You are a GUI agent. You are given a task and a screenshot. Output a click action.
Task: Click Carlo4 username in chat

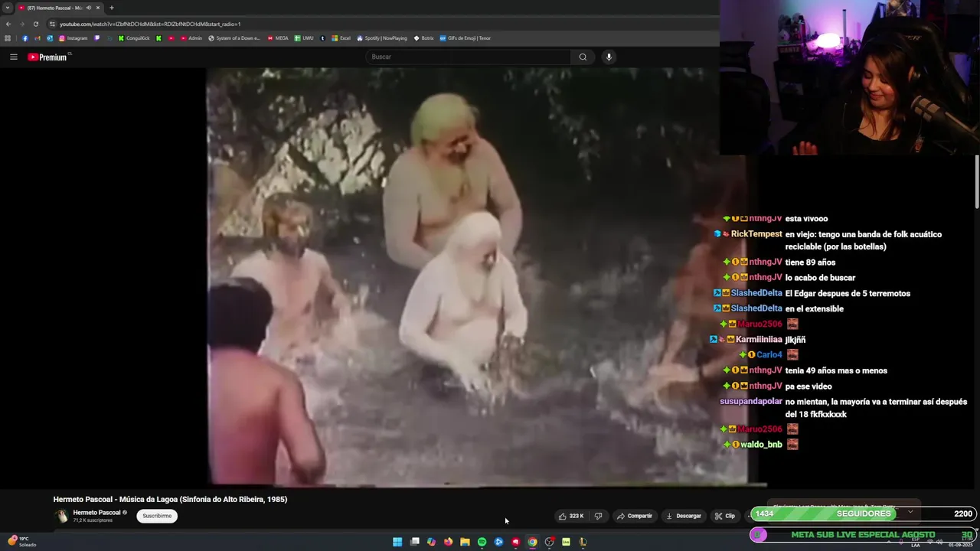tap(769, 355)
